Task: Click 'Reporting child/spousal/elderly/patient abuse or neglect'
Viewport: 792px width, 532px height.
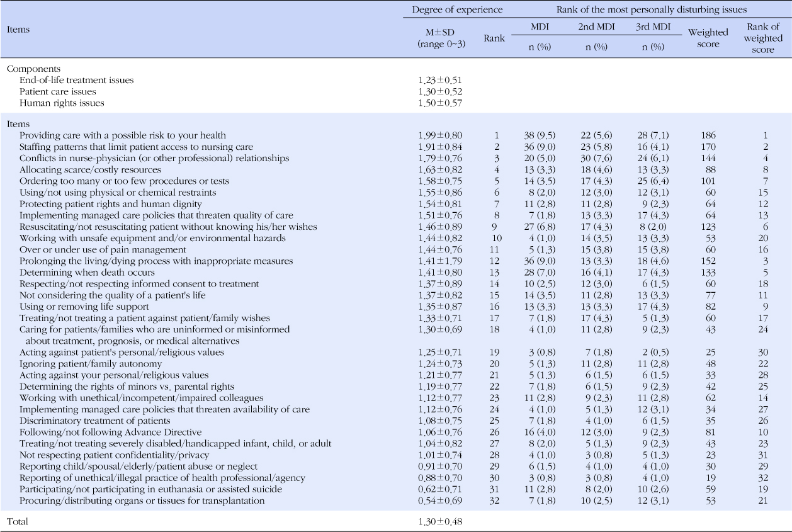Action: tap(139, 466)
